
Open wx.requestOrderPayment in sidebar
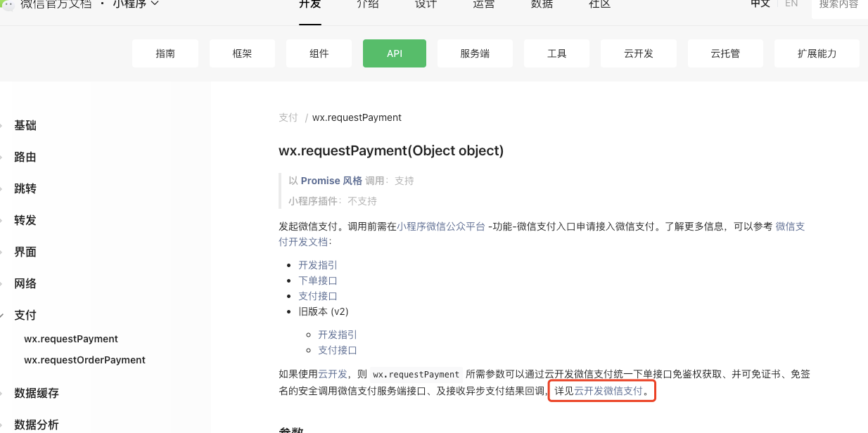pos(84,360)
